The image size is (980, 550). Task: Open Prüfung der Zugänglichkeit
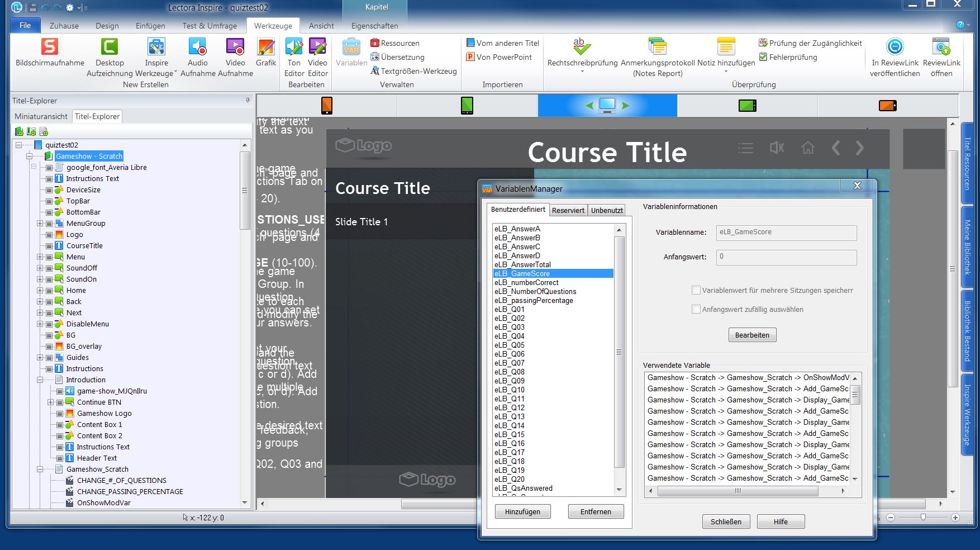coord(810,43)
